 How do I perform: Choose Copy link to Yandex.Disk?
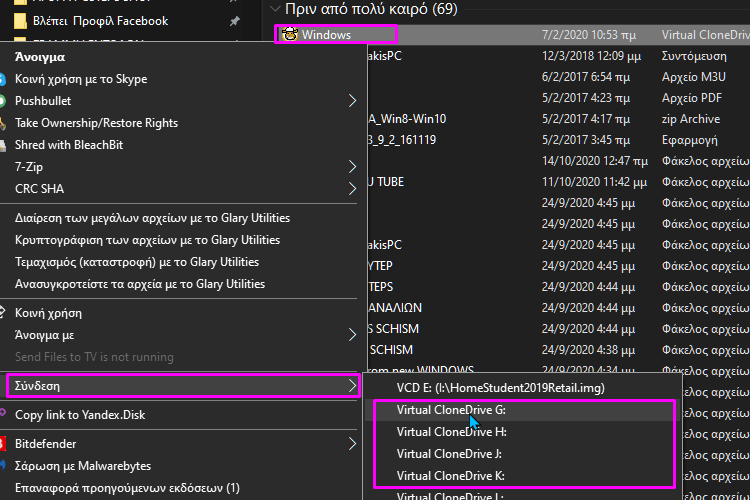pyautogui.click(x=80, y=415)
